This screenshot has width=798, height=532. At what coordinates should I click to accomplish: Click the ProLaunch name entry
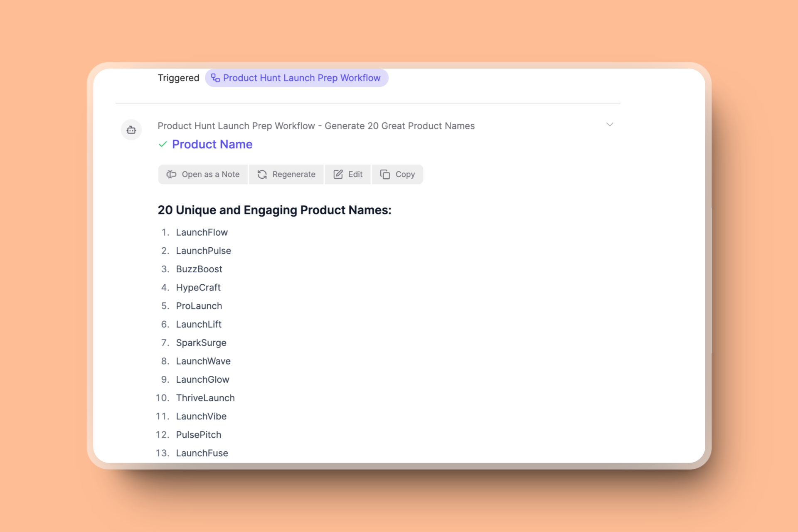199,306
